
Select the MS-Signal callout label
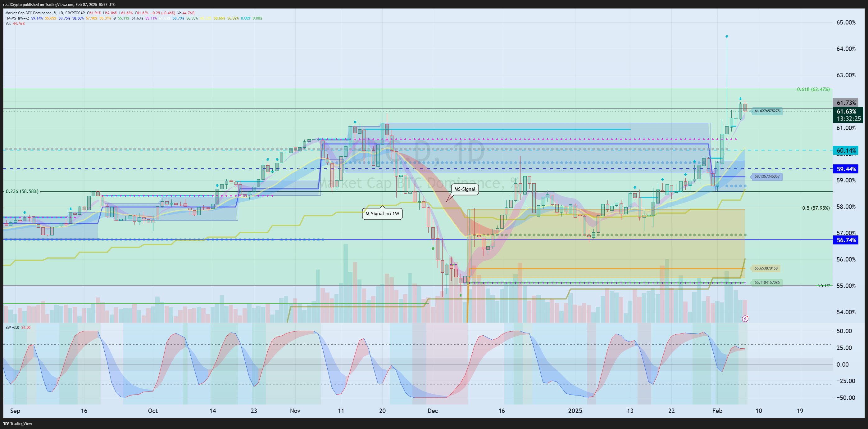(465, 189)
